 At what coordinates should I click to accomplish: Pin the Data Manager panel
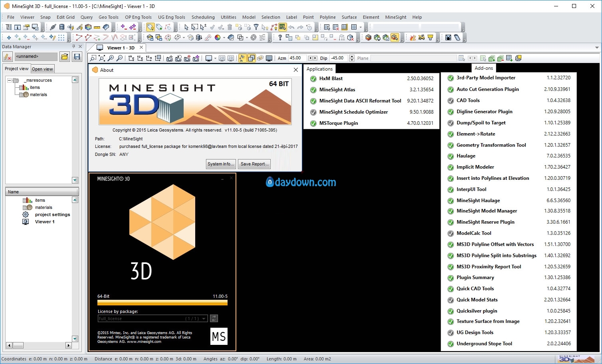[73, 47]
